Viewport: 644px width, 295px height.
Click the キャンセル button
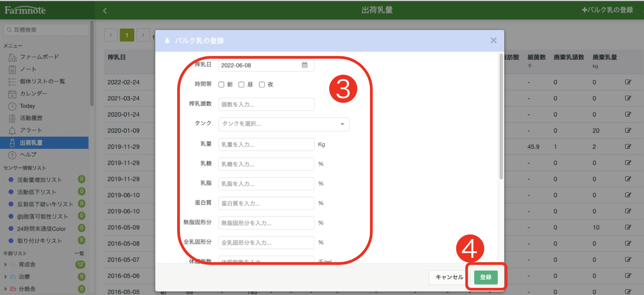coord(449,277)
